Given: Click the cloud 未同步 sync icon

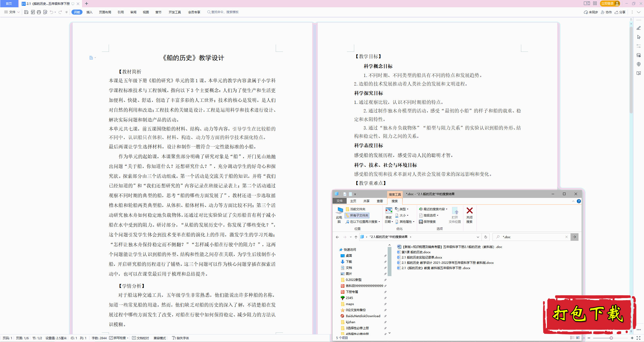Looking at the screenshot, I should (x=591, y=12).
